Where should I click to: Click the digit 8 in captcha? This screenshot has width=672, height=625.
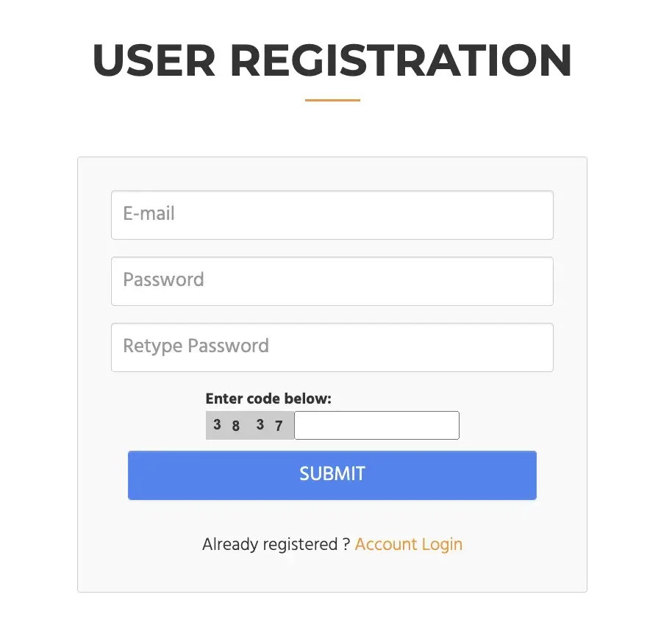click(236, 426)
